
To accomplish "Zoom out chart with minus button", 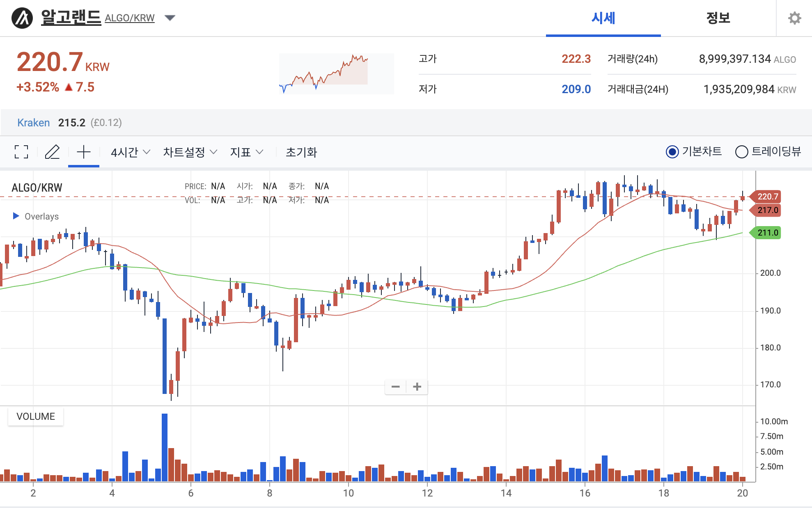I will tap(395, 387).
